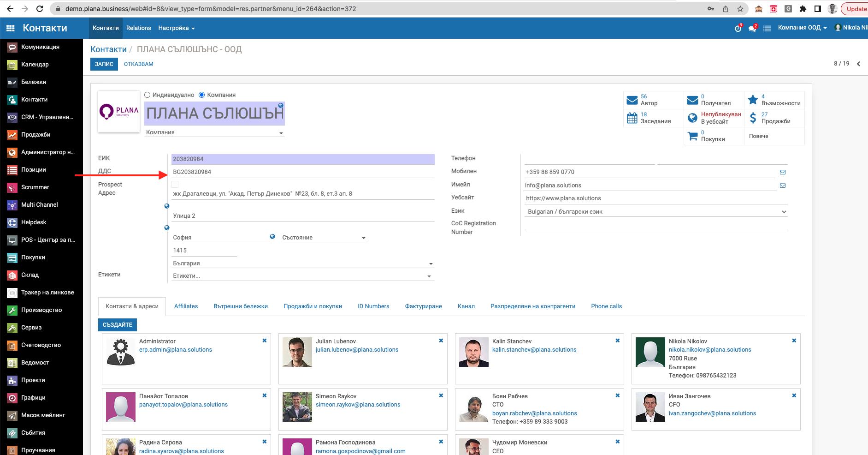Go to Контакти breadcrumb link
Image resolution: width=868 pixels, height=455 pixels.
coord(108,49)
